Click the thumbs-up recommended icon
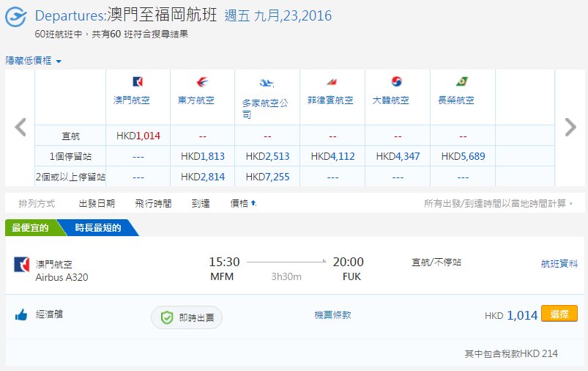This screenshot has width=588, height=371. click(21, 315)
